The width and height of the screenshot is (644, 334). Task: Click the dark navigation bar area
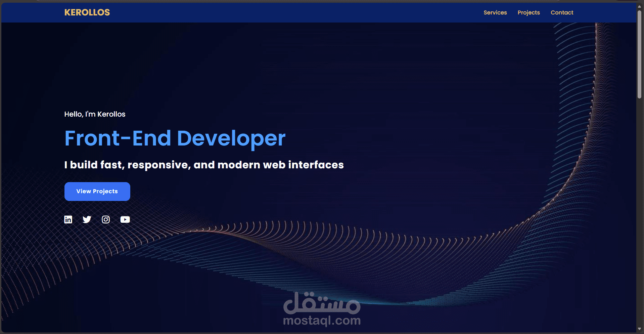tap(302, 12)
